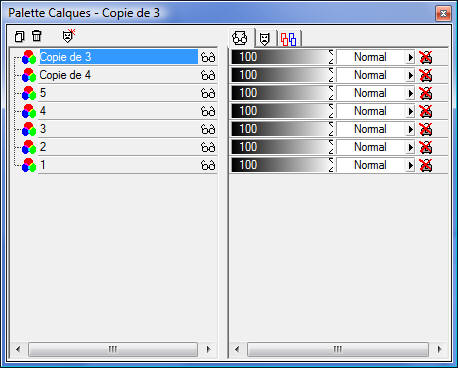Image resolution: width=458 pixels, height=368 pixels.
Task: Open blend mode arrow for layer 5
Action: [x=410, y=94]
